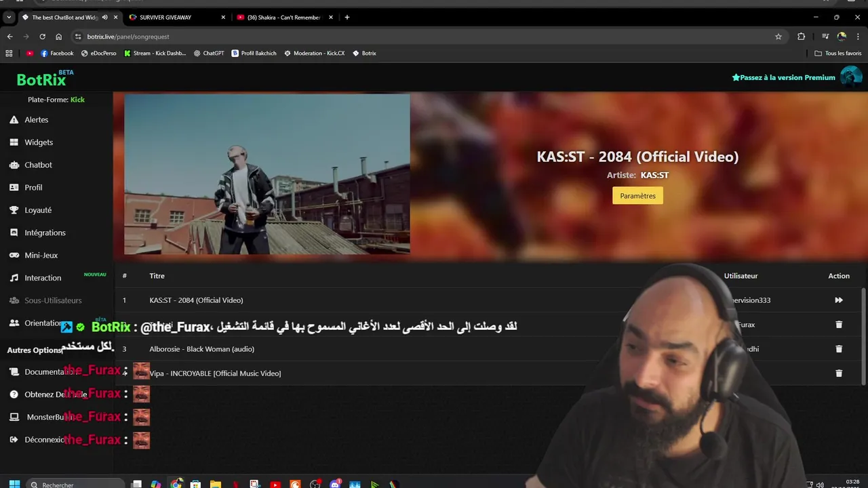Screen dimensions: 868x488
Task: Reload the page in Chrome
Action: pos(42,37)
